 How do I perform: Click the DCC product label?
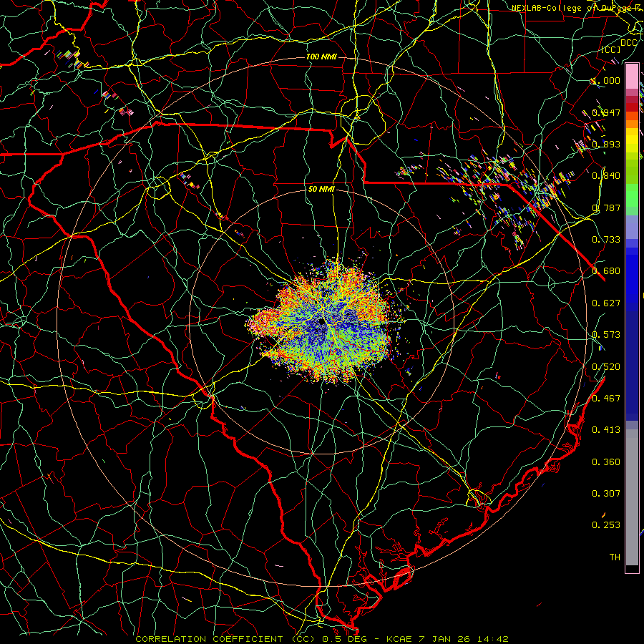[x=628, y=43]
